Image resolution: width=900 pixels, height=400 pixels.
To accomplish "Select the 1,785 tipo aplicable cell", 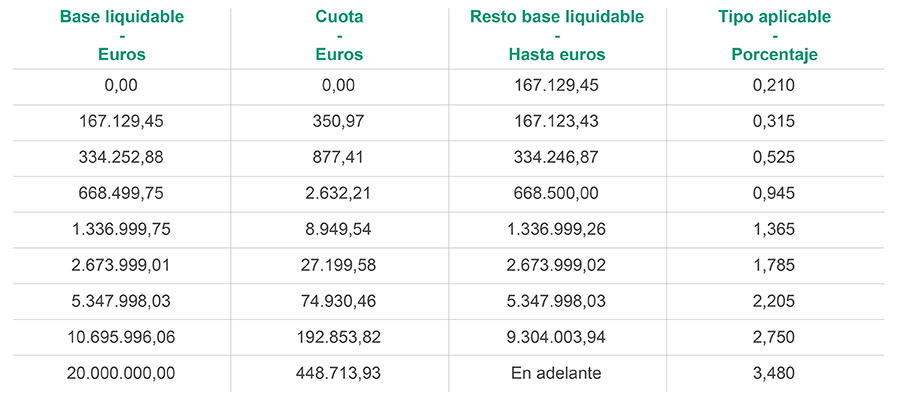I will (x=774, y=265).
